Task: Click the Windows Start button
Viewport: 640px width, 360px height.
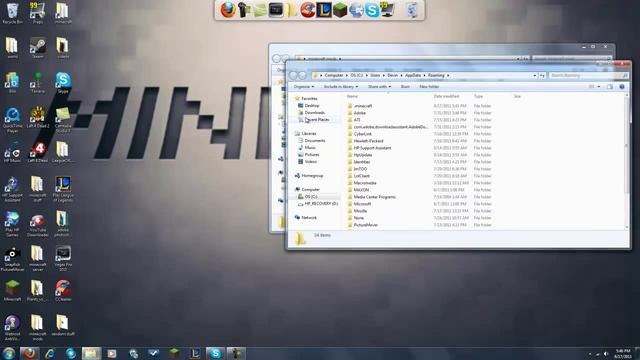Action: coord(9,353)
